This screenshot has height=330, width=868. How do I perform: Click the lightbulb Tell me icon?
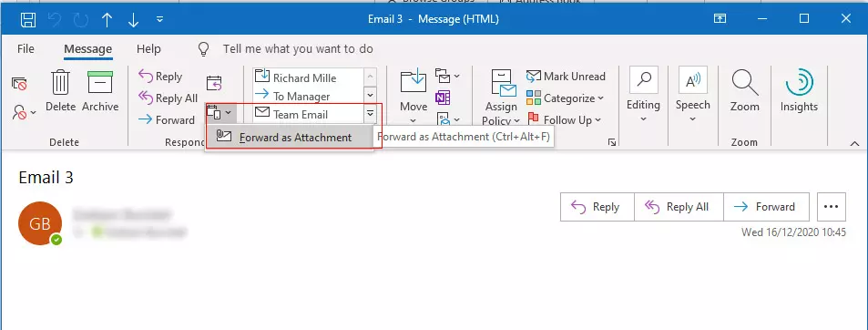pos(204,49)
